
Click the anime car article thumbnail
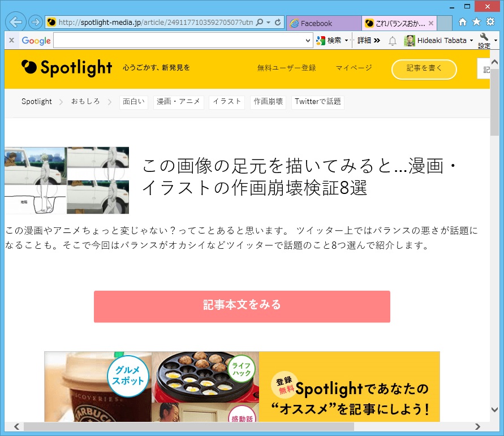pos(67,180)
